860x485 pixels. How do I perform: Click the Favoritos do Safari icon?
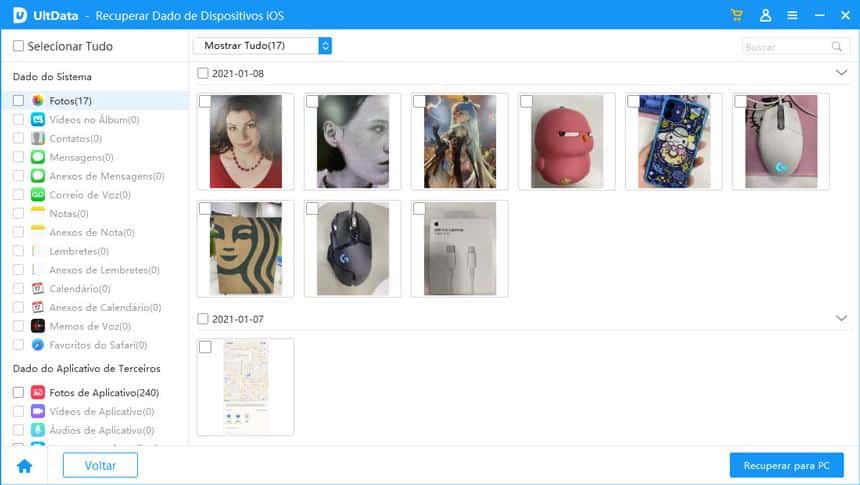pos(38,345)
